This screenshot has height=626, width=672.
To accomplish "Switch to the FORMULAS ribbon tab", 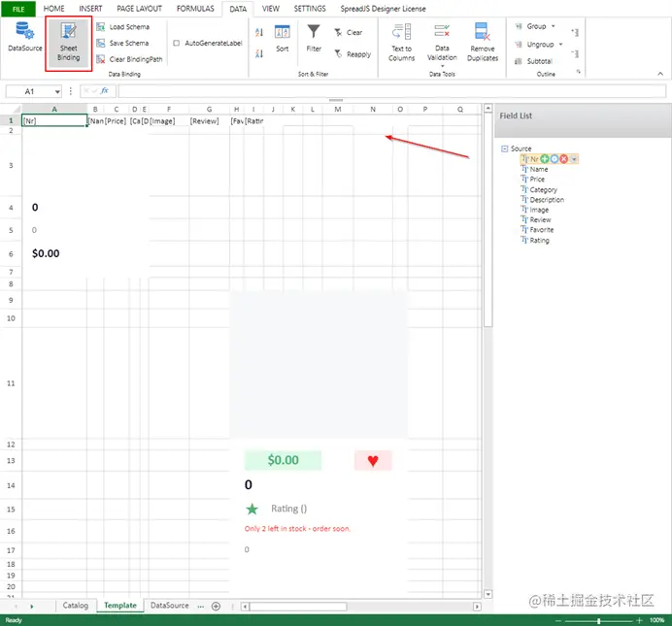I will click(x=195, y=9).
